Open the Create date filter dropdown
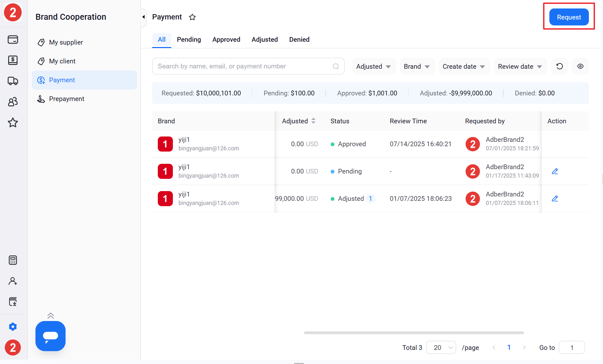 pos(464,66)
